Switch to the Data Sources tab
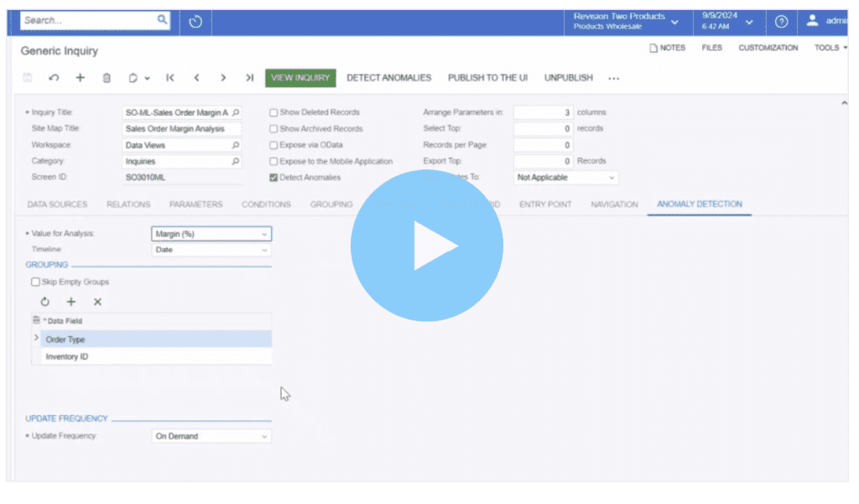The height and width of the screenshot is (504, 859). [x=57, y=205]
